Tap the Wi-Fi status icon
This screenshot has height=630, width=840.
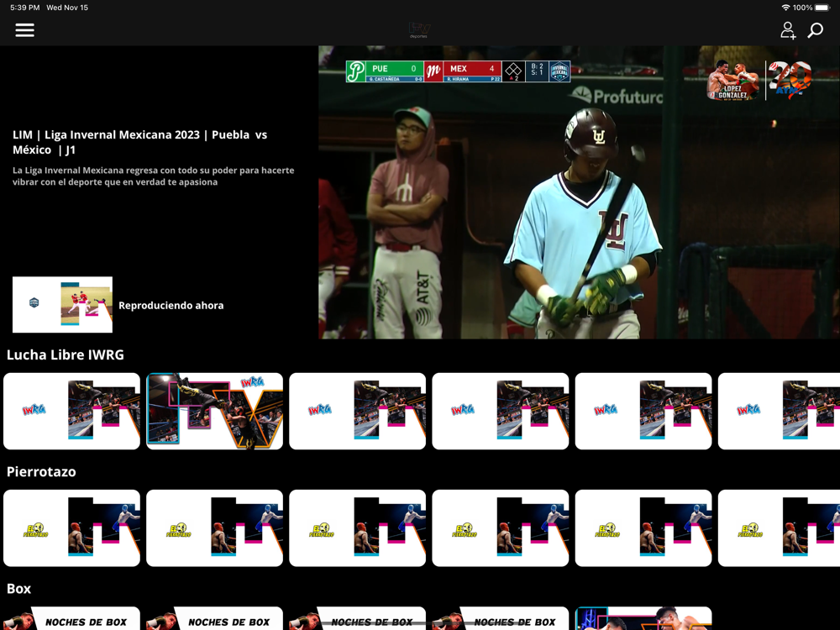point(786,8)
